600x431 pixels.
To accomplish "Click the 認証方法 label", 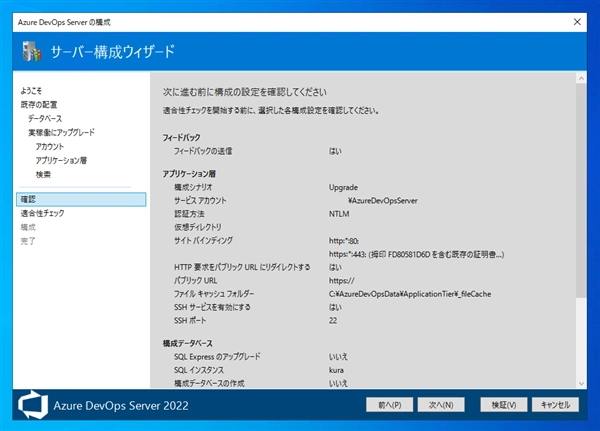I will [189, 214].
